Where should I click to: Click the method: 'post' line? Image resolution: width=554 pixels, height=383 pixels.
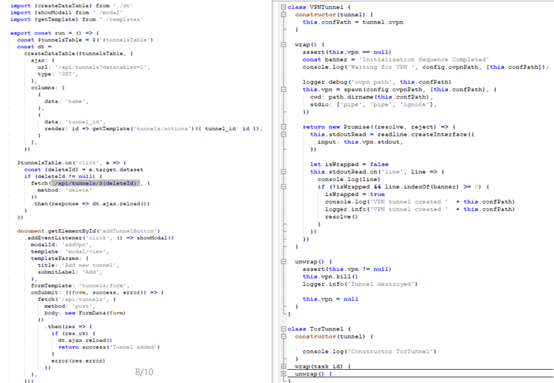pyautogui.click(x=70, y=306)
